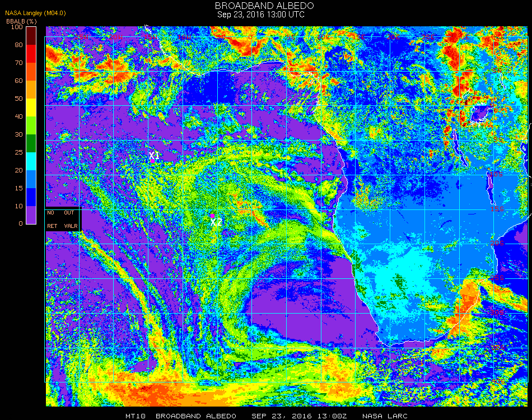Click the '15S' latitude label
The width and height of the screenshot is (532, 420).
click(497, 209)
